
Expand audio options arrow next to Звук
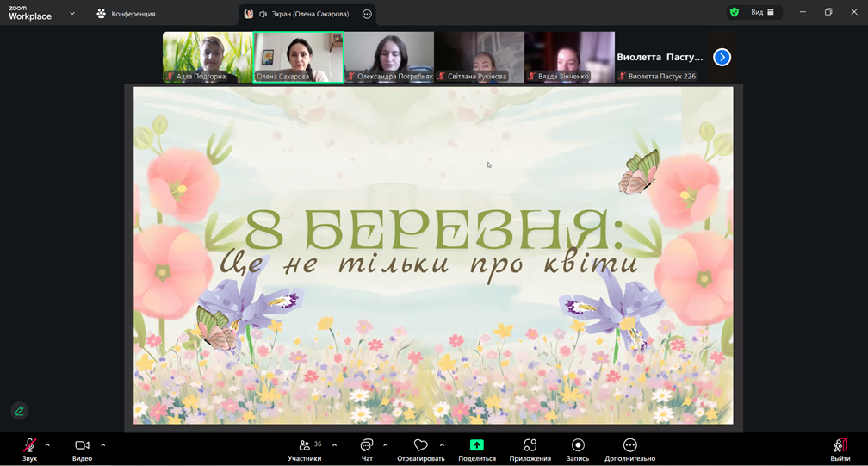click(x=47, y=445)
